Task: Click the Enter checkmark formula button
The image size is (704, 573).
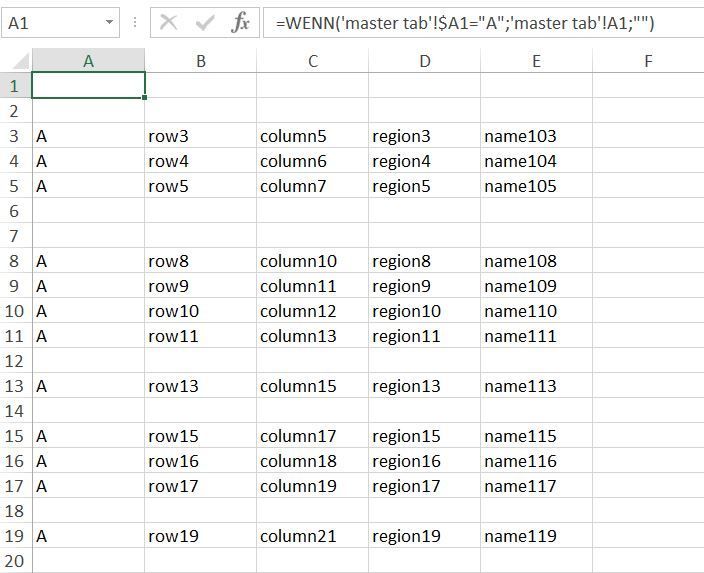Action: tap(205, 22)
